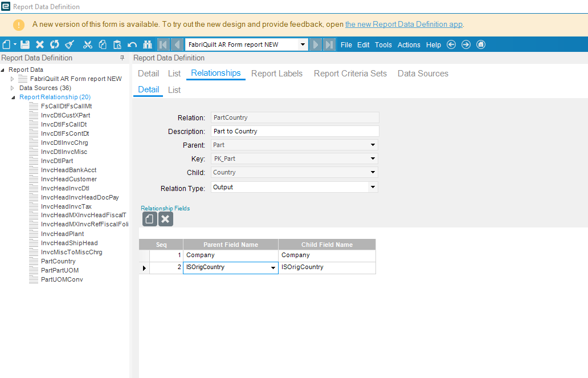Open the List sub-tab under Relationships

[174, 90]
